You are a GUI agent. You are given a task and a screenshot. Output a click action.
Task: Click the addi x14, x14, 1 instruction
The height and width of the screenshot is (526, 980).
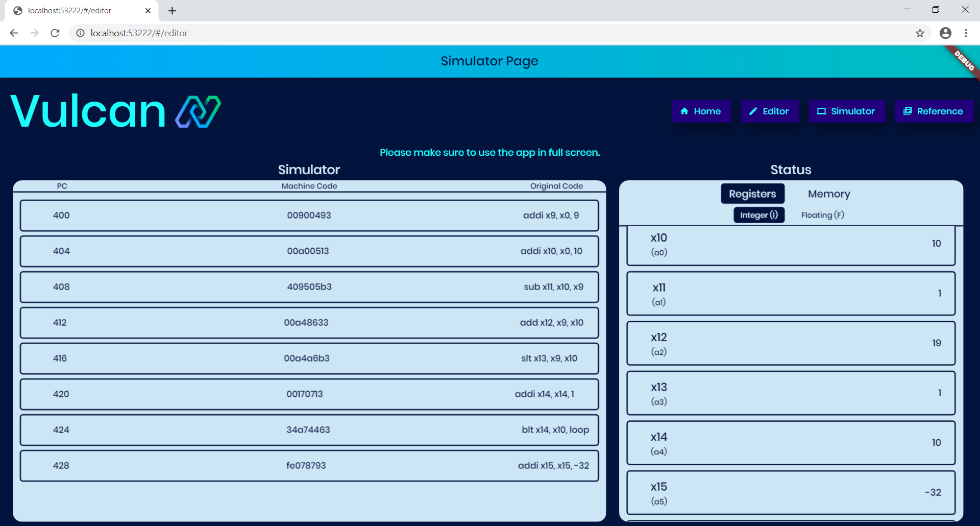pos(545,394)
